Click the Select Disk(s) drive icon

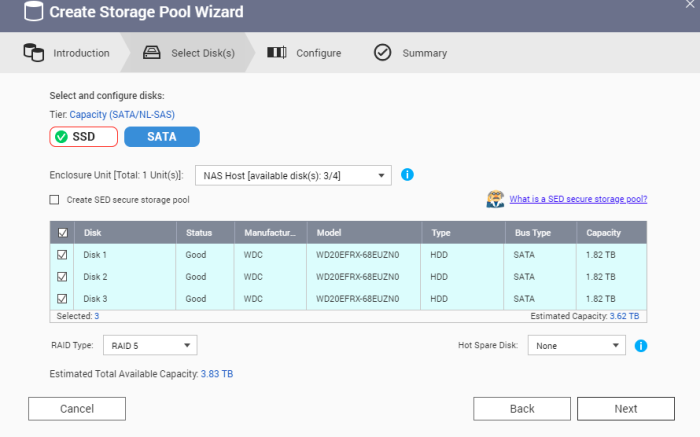coord(152,53)
